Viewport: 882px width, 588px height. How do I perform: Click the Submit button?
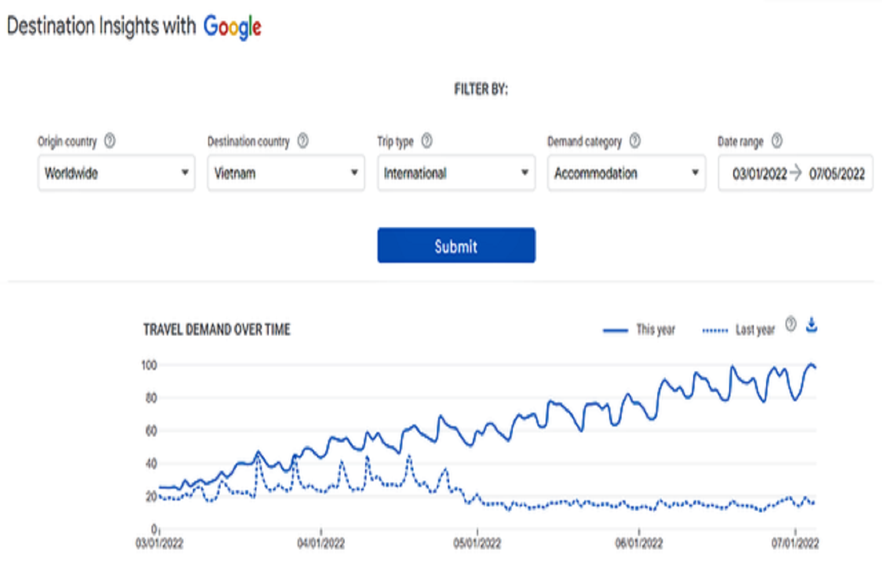click(456, 245)
